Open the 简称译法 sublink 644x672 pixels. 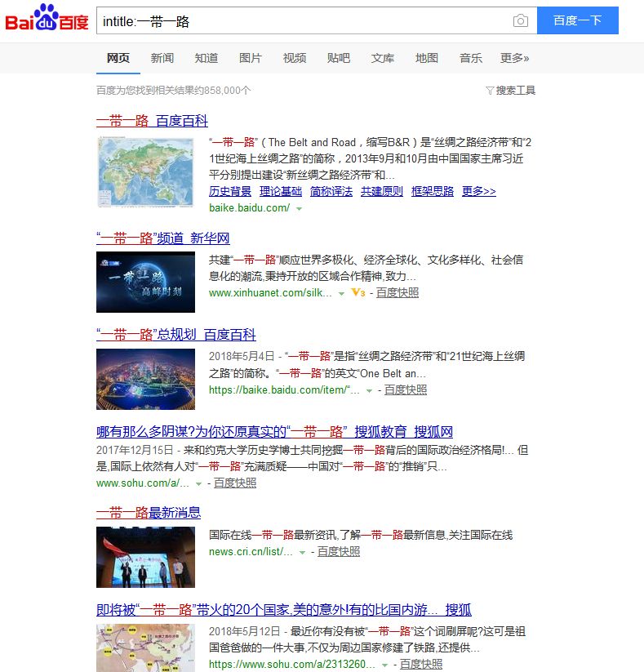(331, 191)
